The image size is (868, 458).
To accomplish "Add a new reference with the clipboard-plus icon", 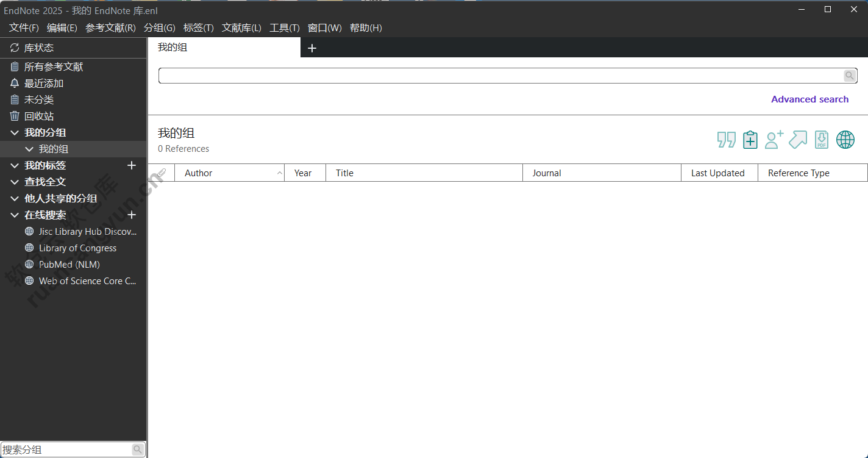I will (x=750, y=140).
